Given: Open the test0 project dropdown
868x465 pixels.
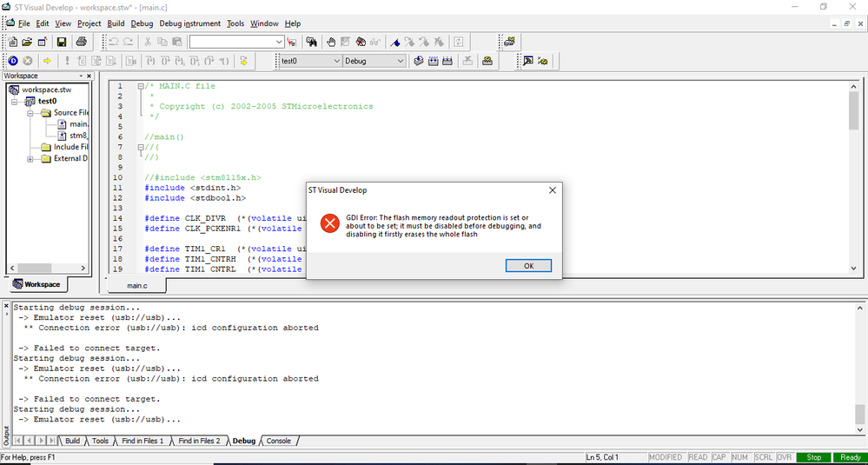Looking at the screenshot, I should coord(336,61).
